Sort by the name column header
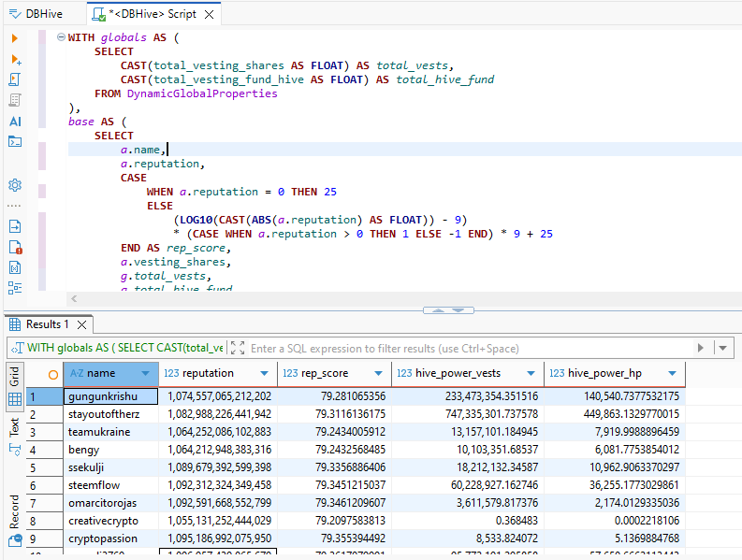Screen dimensions: 742x560 pos(101,373)
